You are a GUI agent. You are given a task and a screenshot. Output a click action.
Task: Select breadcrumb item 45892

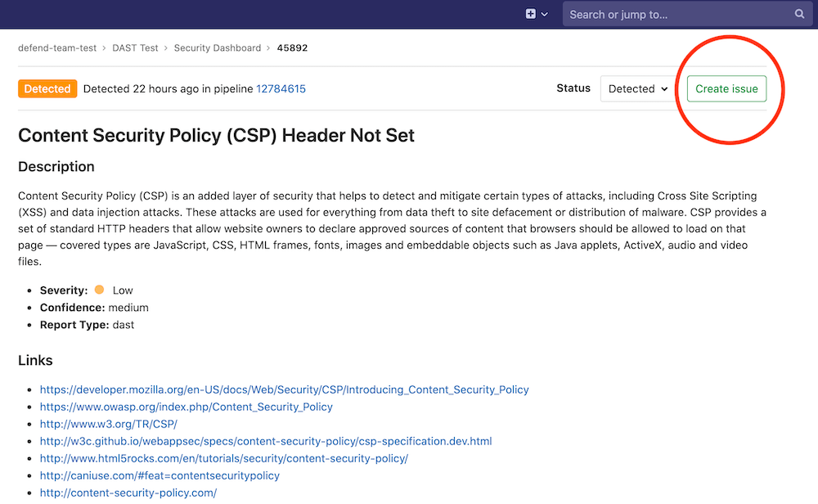click(292, 47)
